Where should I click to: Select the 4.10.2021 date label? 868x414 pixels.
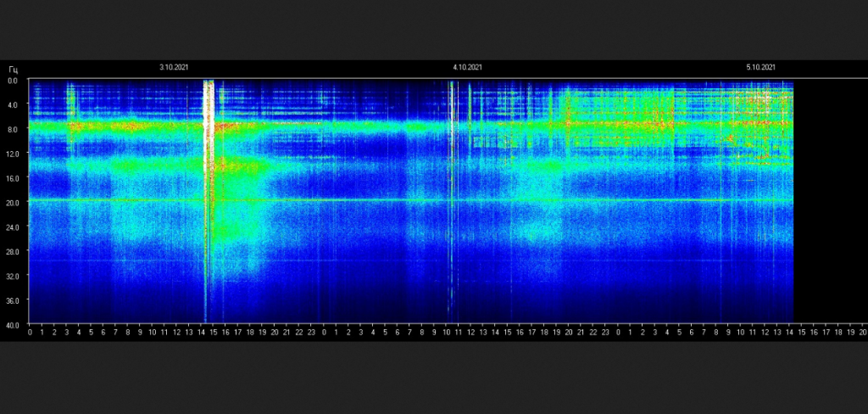[467, 67]
